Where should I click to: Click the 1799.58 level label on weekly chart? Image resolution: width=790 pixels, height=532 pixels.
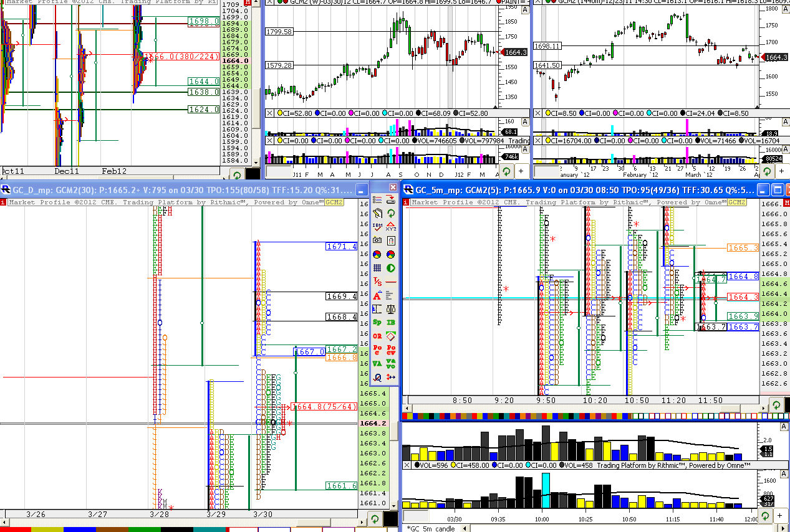pos(279,31)
